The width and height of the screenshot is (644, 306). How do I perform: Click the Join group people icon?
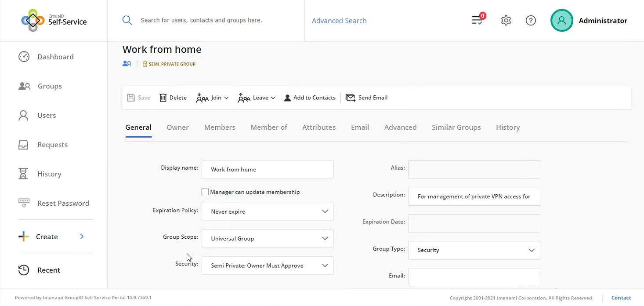tap(202, 98)
